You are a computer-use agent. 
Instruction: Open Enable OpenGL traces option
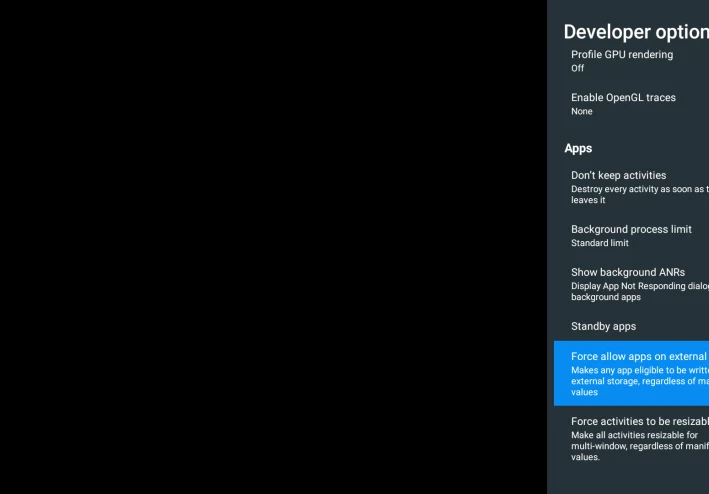pos(631,104)
